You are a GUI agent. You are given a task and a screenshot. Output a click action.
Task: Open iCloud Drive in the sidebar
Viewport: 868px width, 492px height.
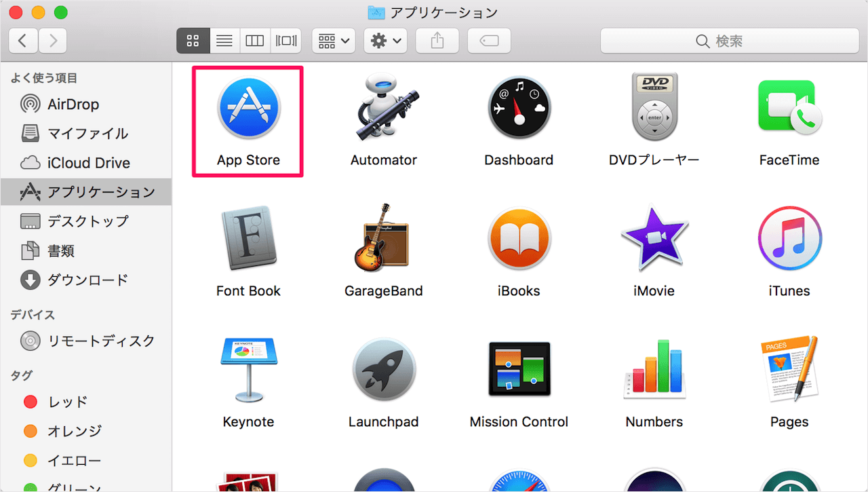(85, 163)
